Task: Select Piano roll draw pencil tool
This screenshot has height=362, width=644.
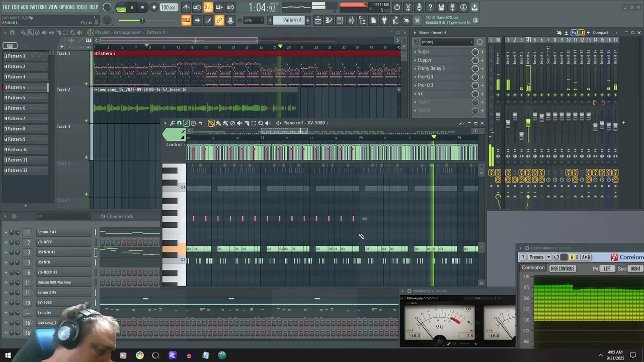Action: pyautogui.click(x=211, y=123)
